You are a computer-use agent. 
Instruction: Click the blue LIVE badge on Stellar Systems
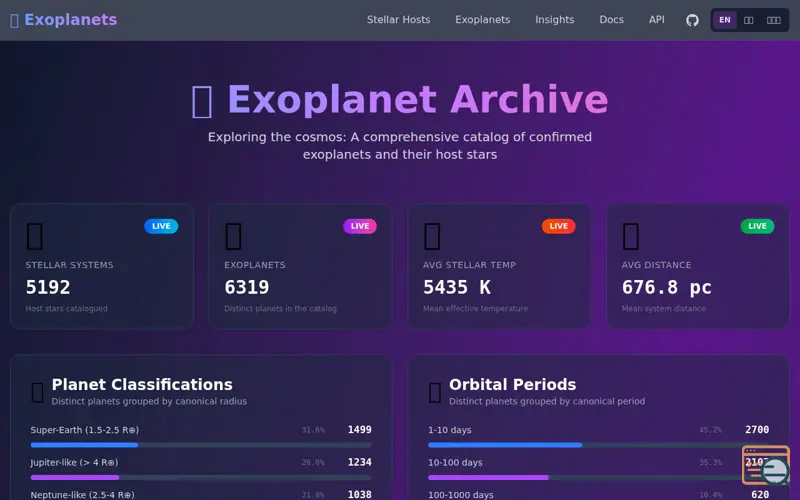tap(161, 226)
